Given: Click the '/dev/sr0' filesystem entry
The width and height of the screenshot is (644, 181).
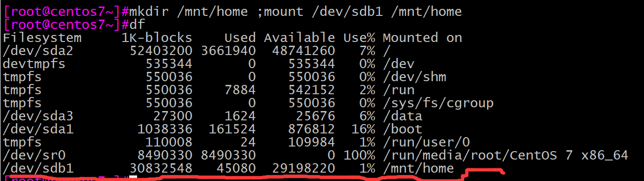Looking at the screenshot, I should click(x=34, y=155).
